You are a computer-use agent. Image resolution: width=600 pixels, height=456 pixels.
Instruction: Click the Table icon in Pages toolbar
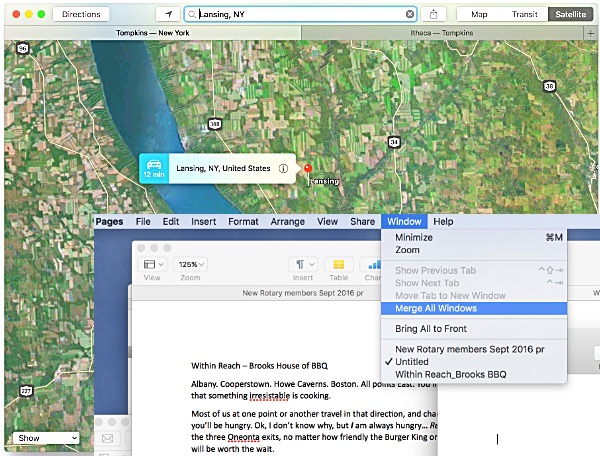pyautogui.click(x=339, y=265)
